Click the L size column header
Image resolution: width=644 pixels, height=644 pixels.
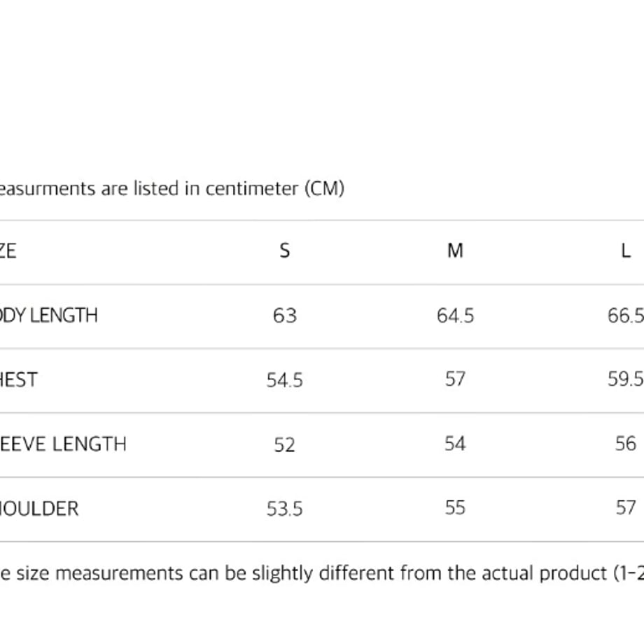tap(626, 251)
